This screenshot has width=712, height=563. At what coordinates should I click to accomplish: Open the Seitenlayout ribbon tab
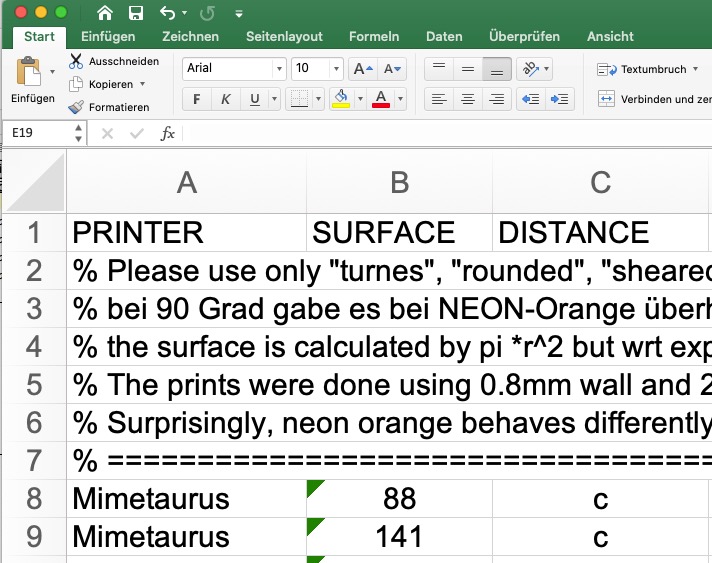(284, 36)
